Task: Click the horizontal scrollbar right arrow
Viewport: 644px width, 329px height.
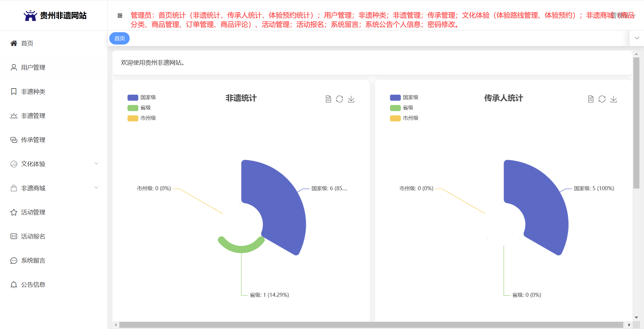Action: click(x=629, y=325)
